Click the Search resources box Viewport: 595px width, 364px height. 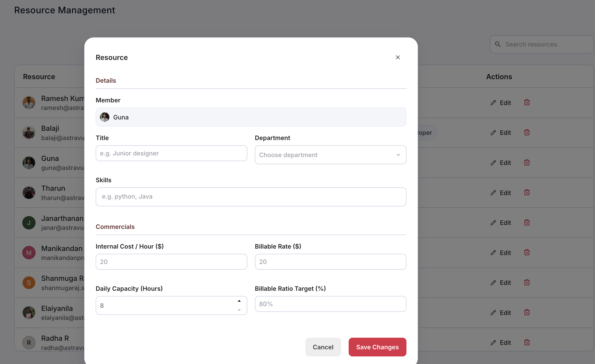coord(542,44)
